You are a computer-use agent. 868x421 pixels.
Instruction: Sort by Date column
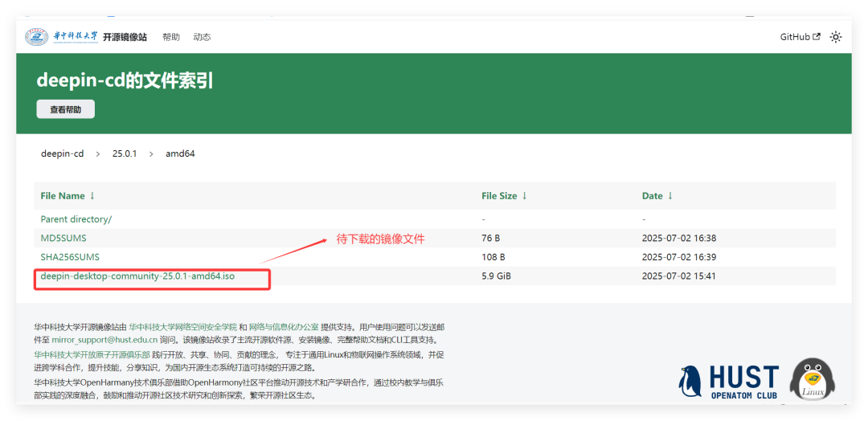[x=657, y=196]
